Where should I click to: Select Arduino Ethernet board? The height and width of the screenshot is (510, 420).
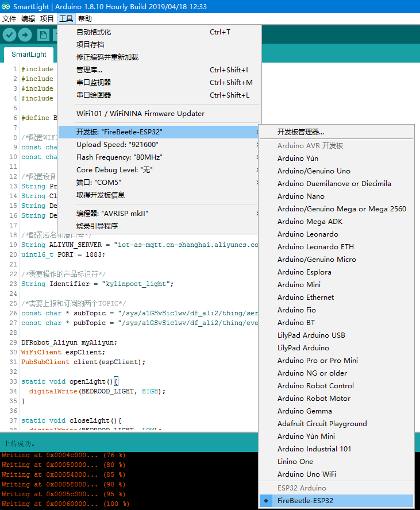pyautogui.click(x=337, y=297)
